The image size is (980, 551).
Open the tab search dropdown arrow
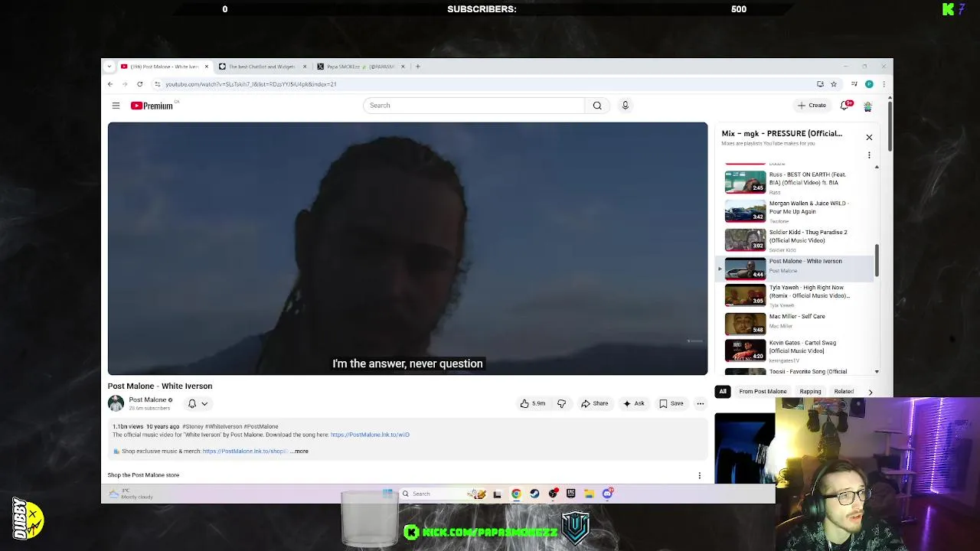[x=110, y=67]
